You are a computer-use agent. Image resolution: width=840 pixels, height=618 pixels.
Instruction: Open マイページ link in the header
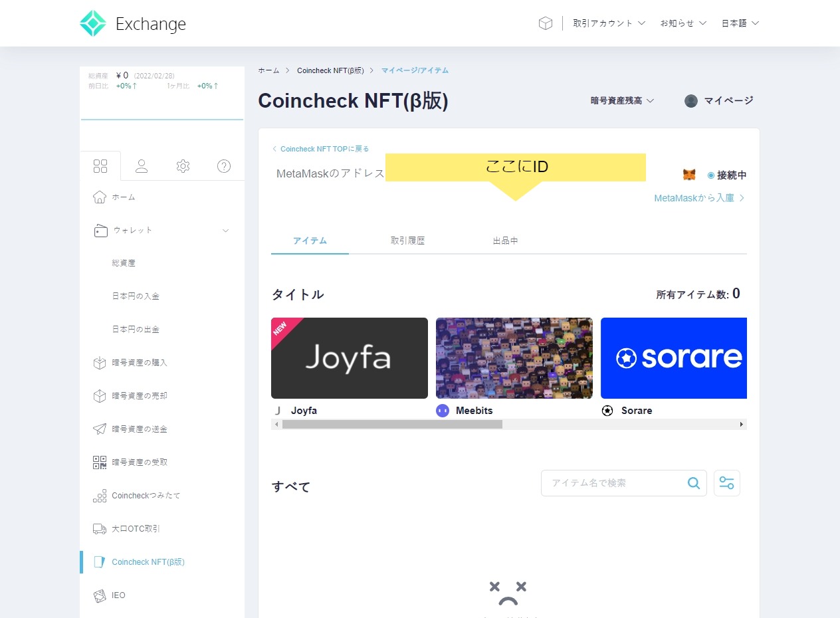pos(729,101)
